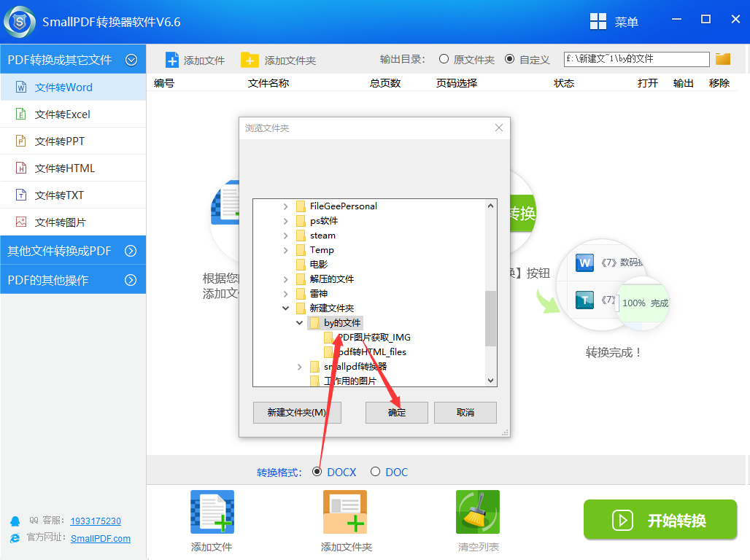The image size is (750, 560).
Task: Open the QQ number 1933175230 link
Action: point(96,521)
